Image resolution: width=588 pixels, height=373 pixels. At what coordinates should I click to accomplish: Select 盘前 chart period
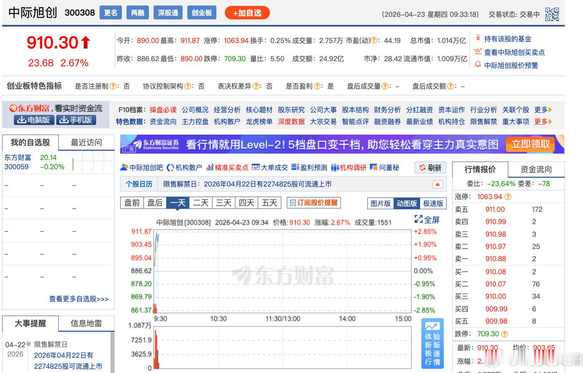tap(132, 203)
